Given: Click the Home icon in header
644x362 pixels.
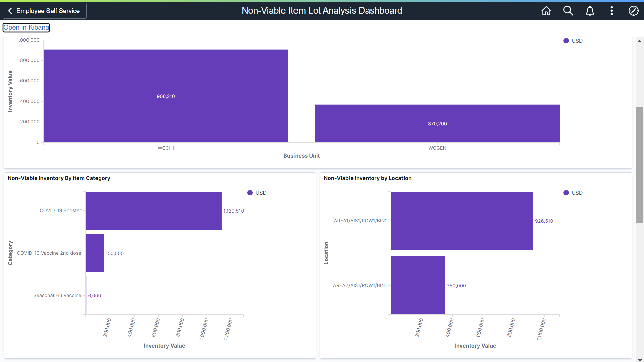Looking at the screenshot, I should 546,11.
